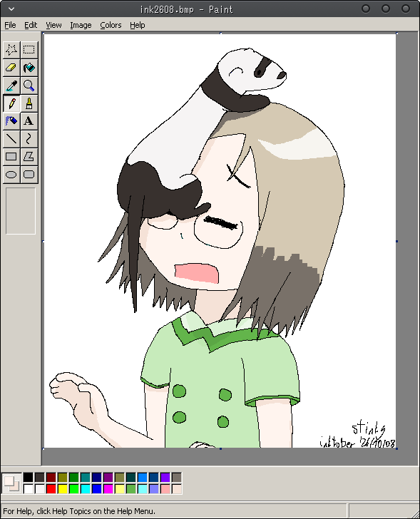Select the pink color swatch

pos(165,489)
